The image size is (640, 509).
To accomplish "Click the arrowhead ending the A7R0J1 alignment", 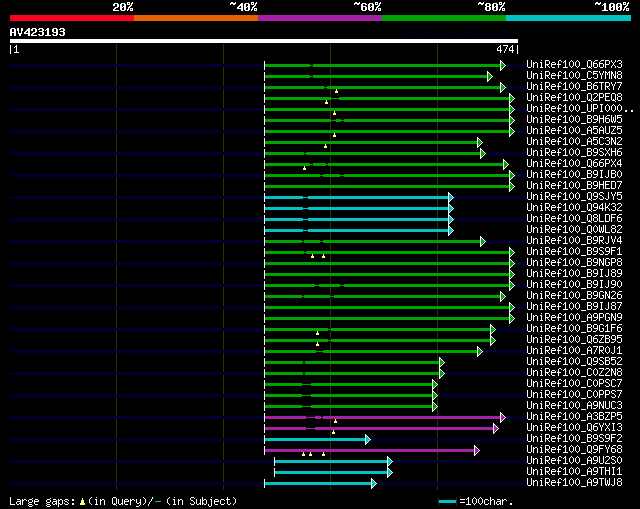I will (x=480, y=351).
